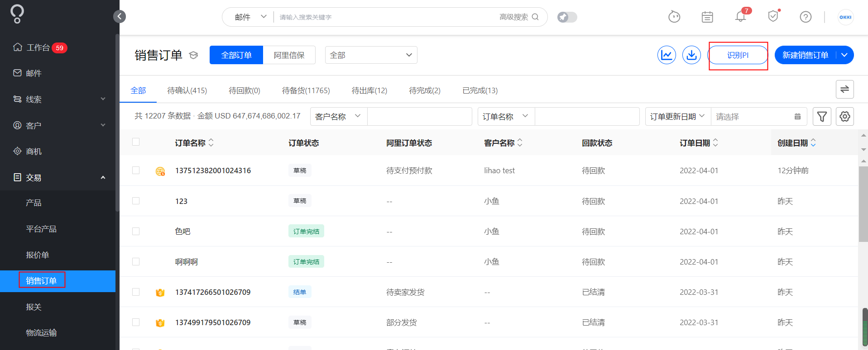Check the row for order 啊啊啊

(136, 261)
